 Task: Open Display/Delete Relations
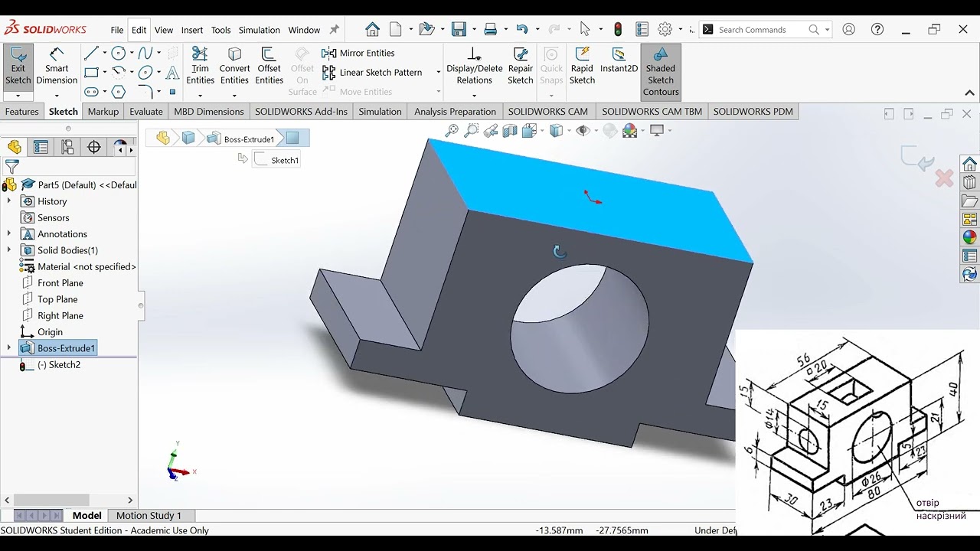(474, 66)
